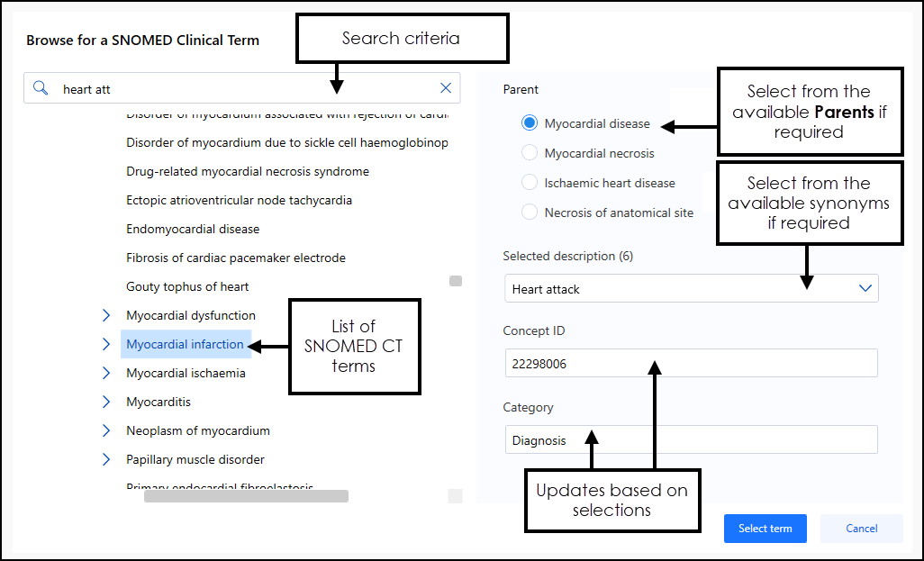The height and width of the screenshot is (561, 924).
Task: Choose Myocardial necrosis as parent
Action: [x=530, y=153]
